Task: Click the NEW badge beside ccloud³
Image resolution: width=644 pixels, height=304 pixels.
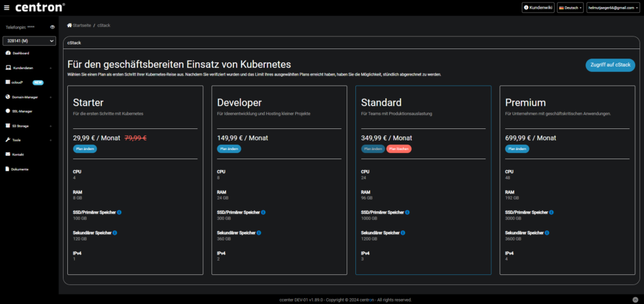Action: point(38,82)
